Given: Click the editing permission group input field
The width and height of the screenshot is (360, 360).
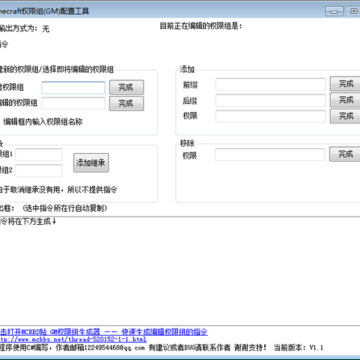Looking at the screenshot, I should [73, 103].
